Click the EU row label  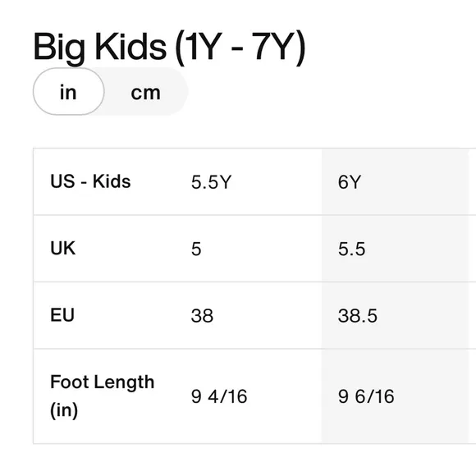pyautogui.click(x=62, y=315)
